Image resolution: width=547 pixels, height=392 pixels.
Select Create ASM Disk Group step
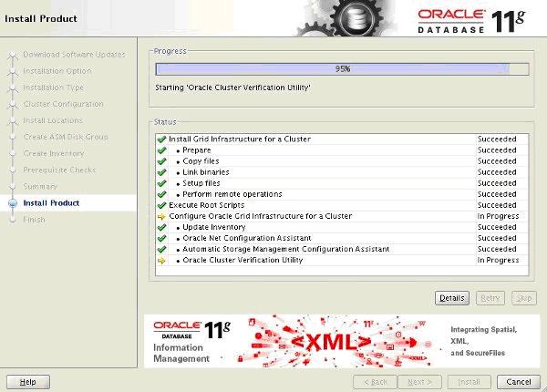66,137
